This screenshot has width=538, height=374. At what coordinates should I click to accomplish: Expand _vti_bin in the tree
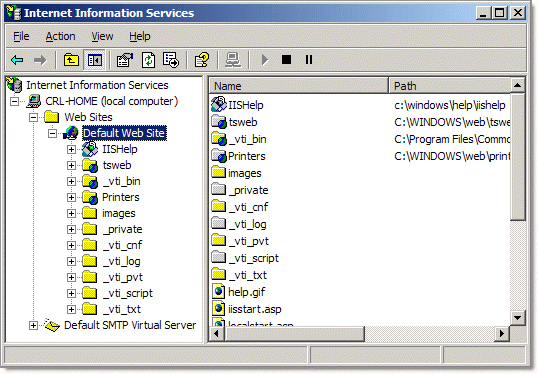click(71, 182)
